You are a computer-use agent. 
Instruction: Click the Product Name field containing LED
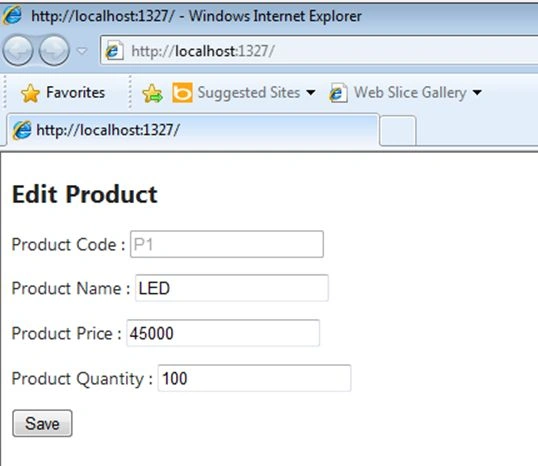[x=232, y=288]
